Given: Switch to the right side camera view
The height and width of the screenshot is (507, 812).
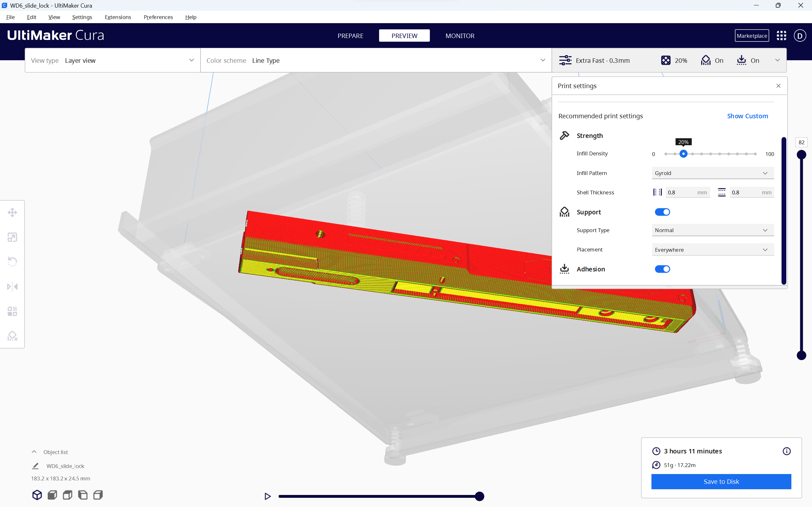Looking at the screenshot, I should pyautogui.click(x=98, y=495).
